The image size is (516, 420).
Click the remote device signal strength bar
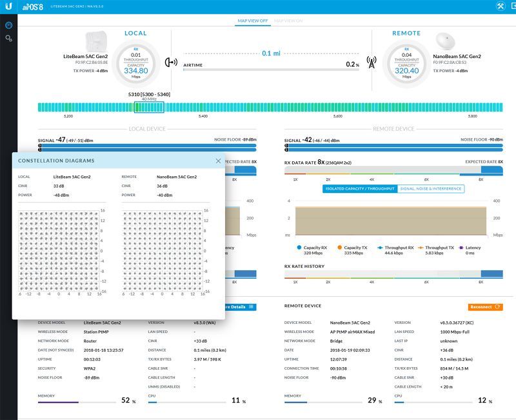393,148
